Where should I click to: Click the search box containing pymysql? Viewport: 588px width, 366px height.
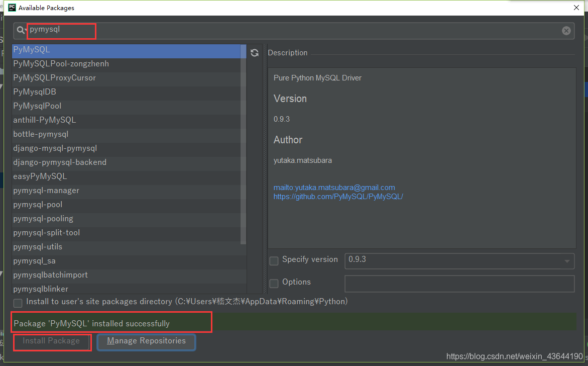coord(294,31)
